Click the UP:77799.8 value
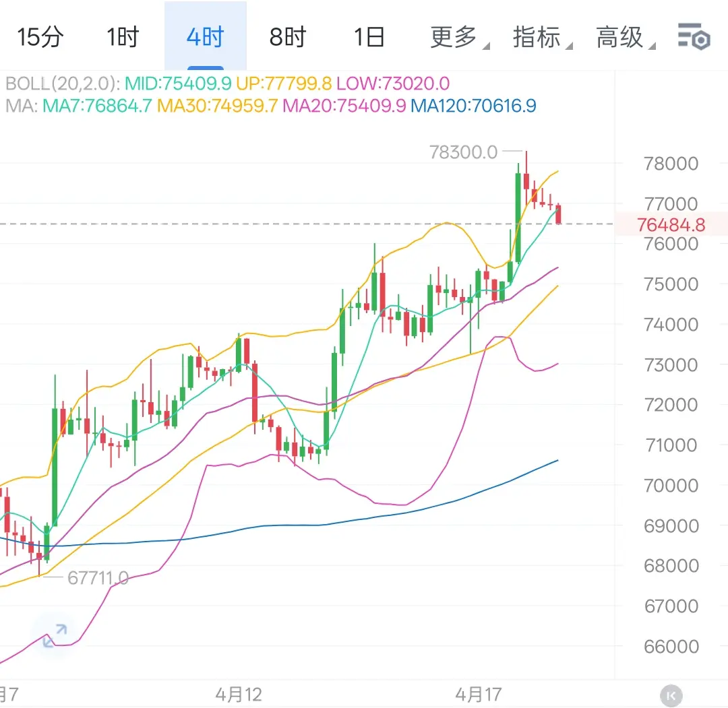 click(284, 84)
